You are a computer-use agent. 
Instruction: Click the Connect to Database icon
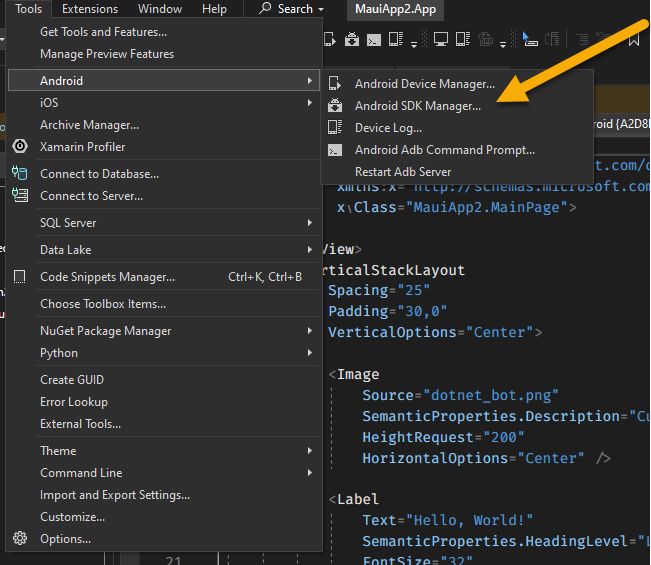pyautogui.click(x=20, y=173)
